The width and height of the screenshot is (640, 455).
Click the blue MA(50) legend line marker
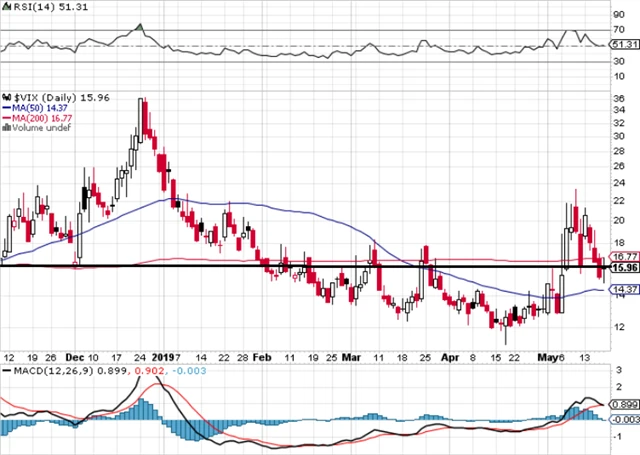(x=6, y=107)
